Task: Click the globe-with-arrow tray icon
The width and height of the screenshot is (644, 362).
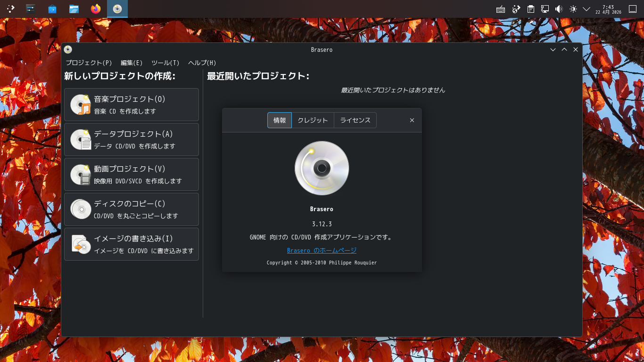Action: (516, 9)
